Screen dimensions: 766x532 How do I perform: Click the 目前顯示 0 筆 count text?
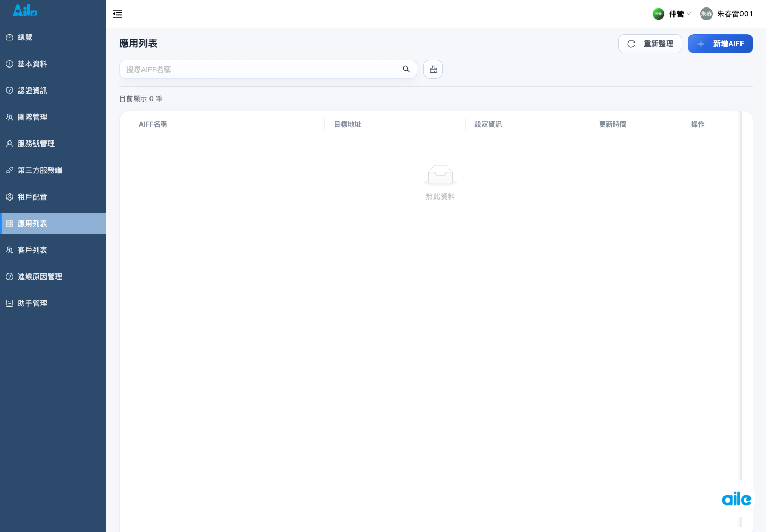(x=141, y=98)
